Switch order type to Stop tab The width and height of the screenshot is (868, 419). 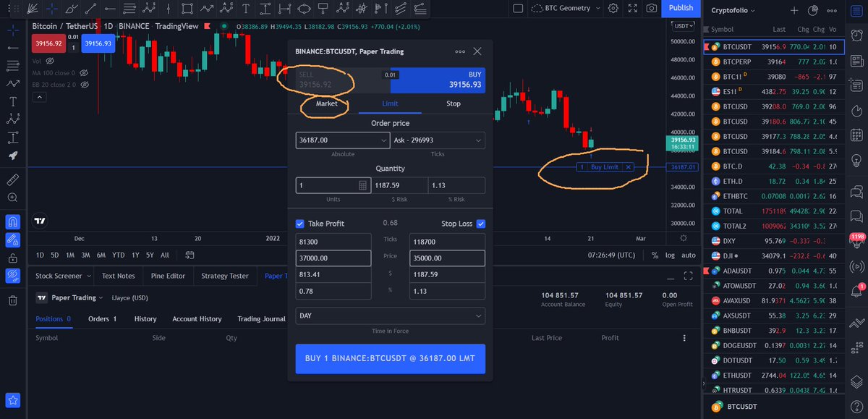pos(453,103)
